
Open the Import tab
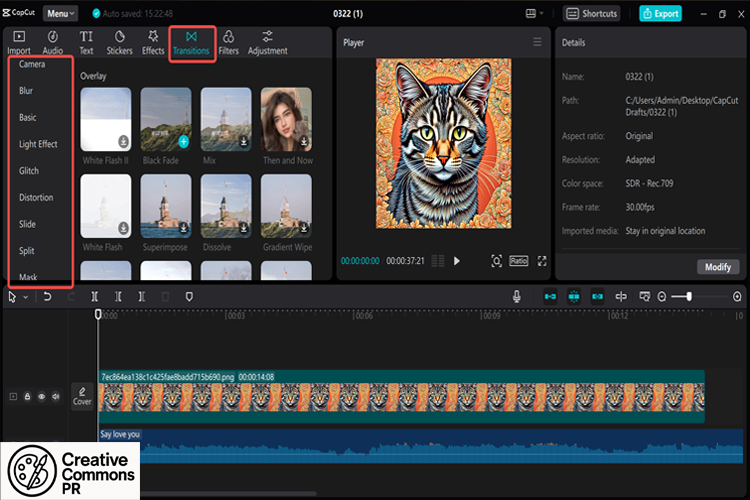[x=19, y=43]
